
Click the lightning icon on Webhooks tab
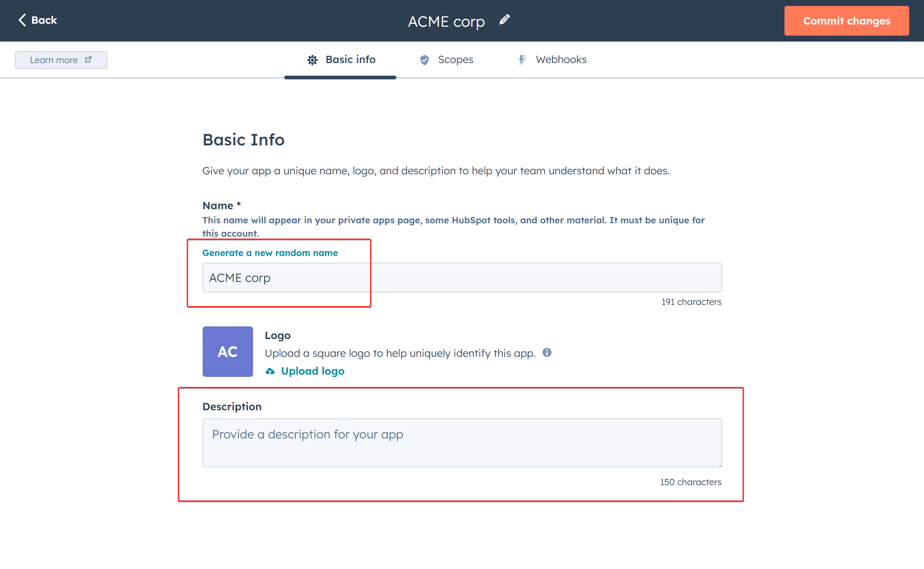point(522,60)
